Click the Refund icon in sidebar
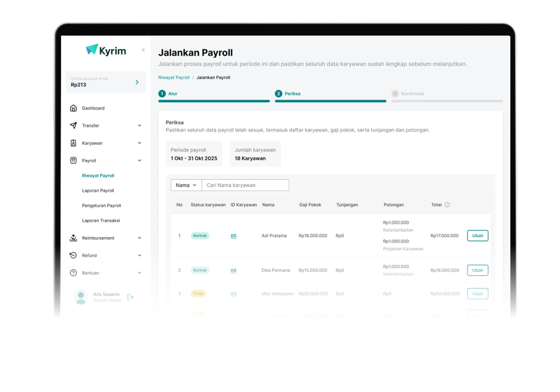560x392 pixels. 73,255
